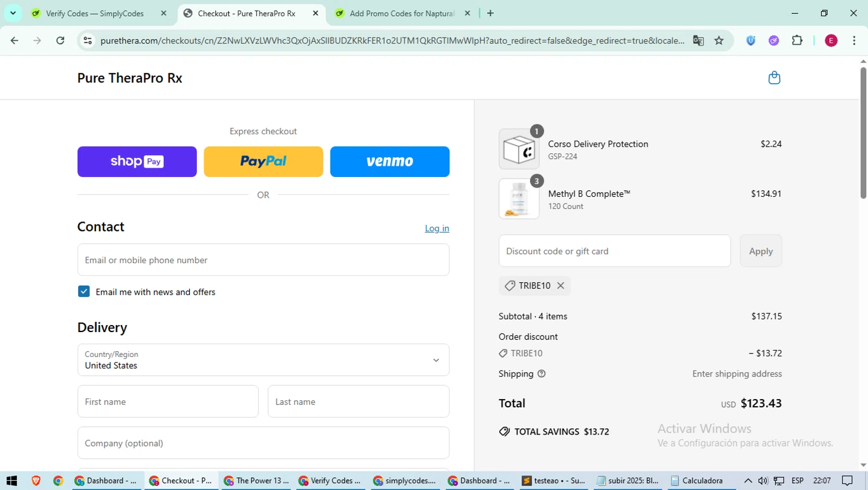Open The Power 13 taskbar window
Image resolution: width=868 pixels, height=490 pixels.
pyautogui.click(x=256, y=481)
